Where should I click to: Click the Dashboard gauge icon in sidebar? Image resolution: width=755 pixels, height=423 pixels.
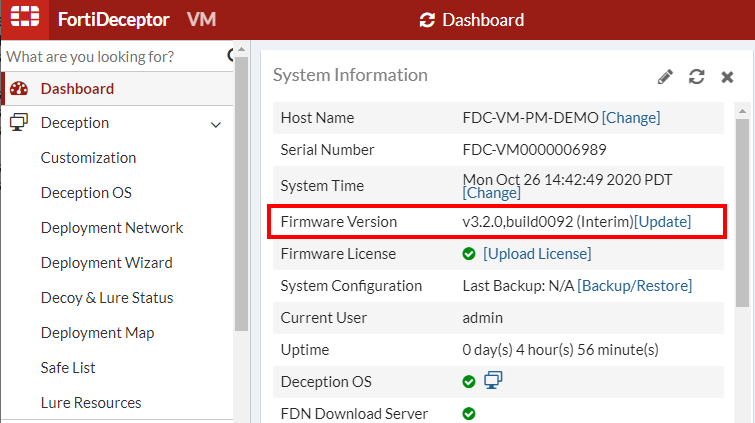(x=19, y=89)
